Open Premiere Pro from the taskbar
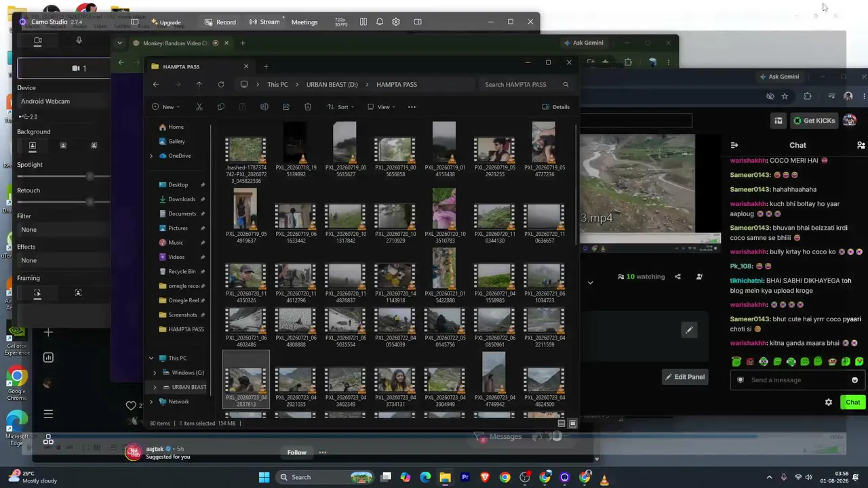 point(465,478)
